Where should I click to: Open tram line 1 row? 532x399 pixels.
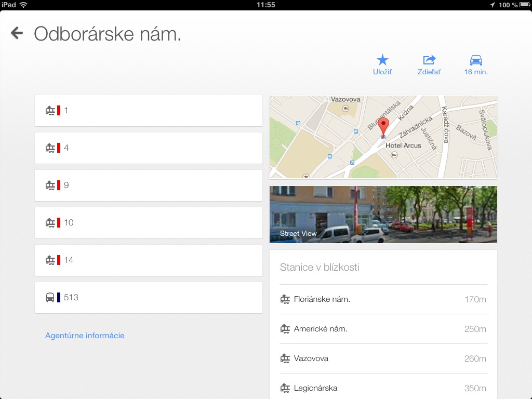(x=149, y=111)
